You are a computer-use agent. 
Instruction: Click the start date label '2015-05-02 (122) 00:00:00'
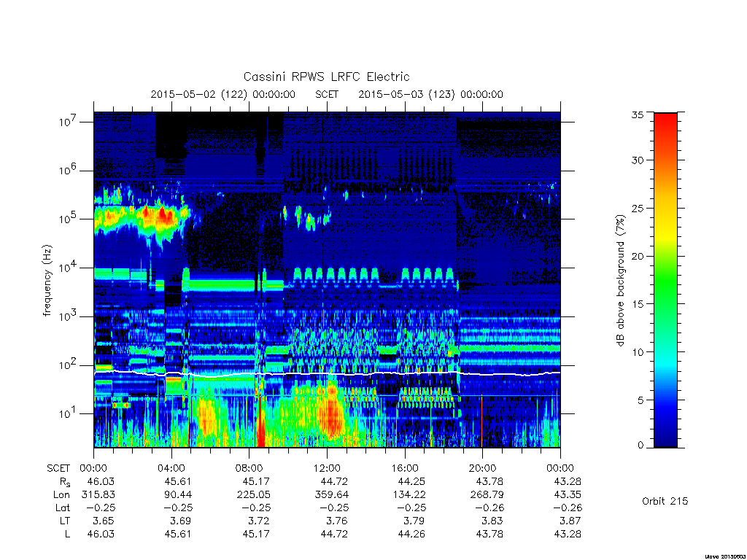point(223,94)
